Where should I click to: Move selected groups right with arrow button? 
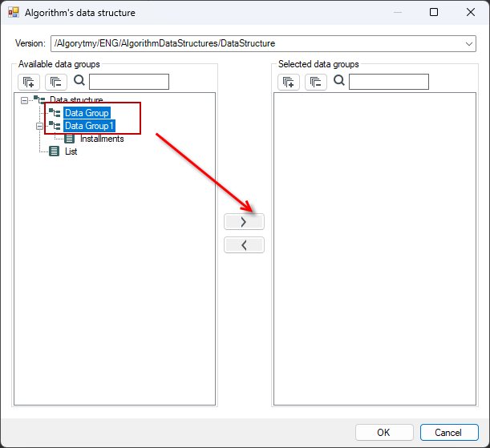[244, 222]
